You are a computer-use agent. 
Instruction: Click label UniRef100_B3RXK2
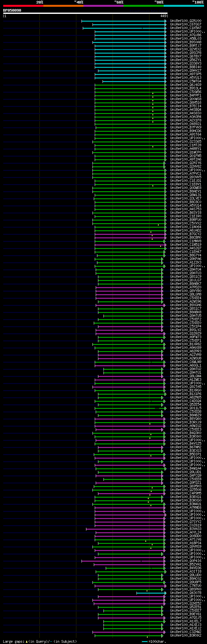click(x=186, y=635)
